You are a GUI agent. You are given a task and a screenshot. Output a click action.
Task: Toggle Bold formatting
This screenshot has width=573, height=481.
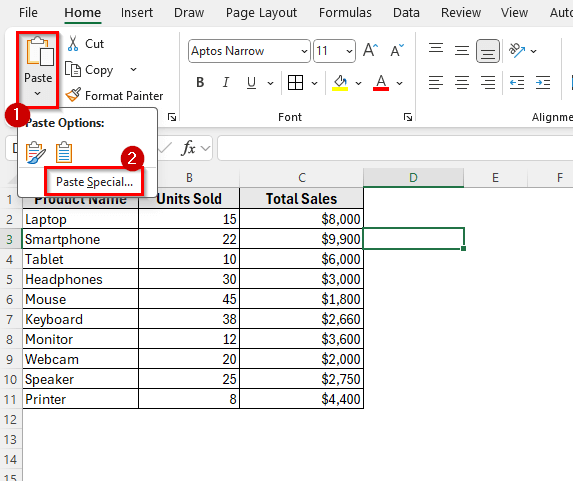tap(200, 83)
